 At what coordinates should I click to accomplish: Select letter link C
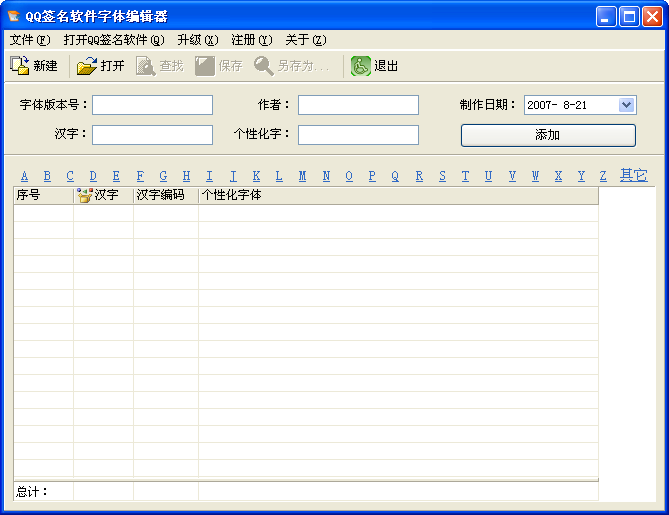[x=70, y=176]
